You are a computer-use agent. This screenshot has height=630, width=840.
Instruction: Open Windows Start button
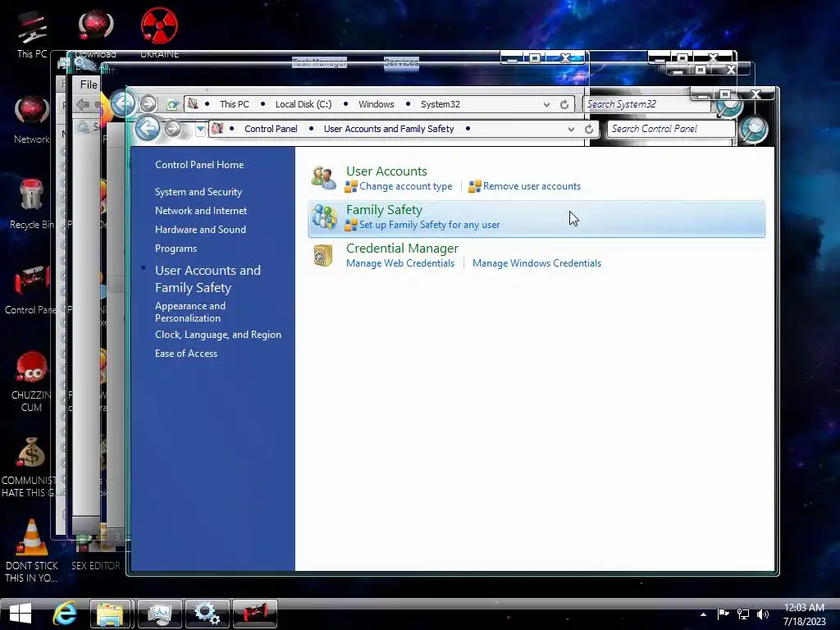coord(21,613)
